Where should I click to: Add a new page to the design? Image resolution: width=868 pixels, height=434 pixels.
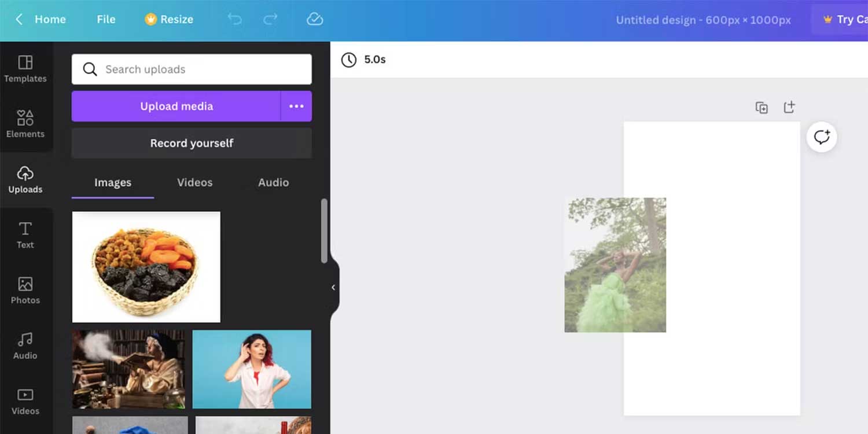[x=789, y=107]
